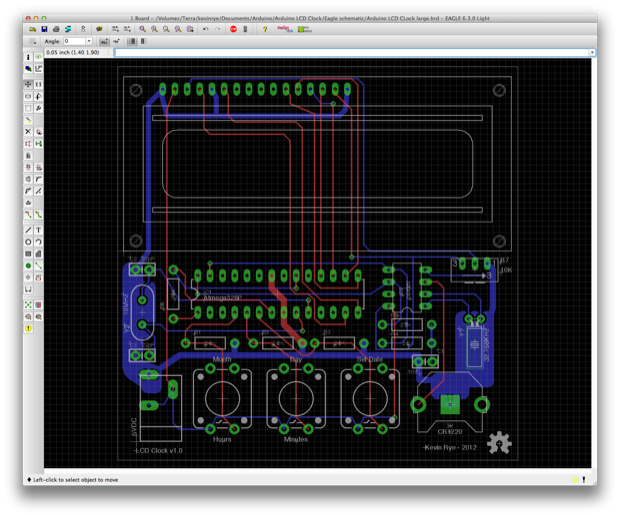Click the Print toolbar icon
Screen dimensions: 620x517
point(56,29)
